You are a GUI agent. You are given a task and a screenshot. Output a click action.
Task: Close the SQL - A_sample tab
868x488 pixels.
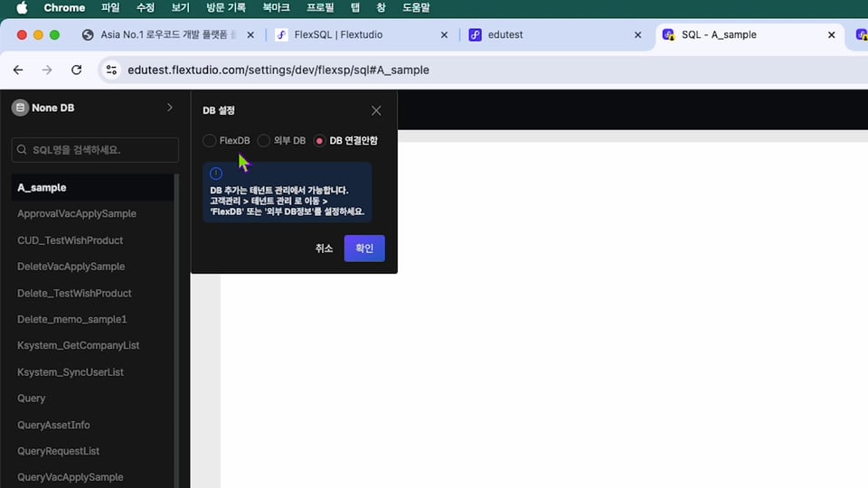831,35
